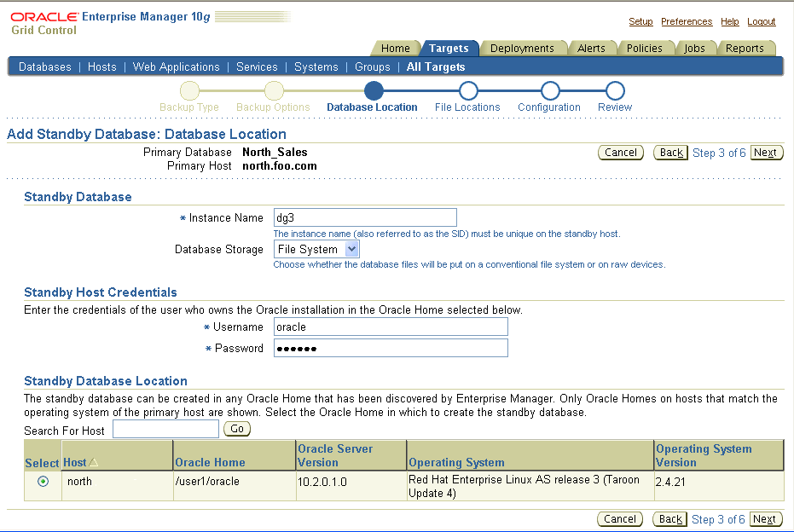
Task: Click the Instance Name input field
Action: pyautogui.click(x=365, y=217)
